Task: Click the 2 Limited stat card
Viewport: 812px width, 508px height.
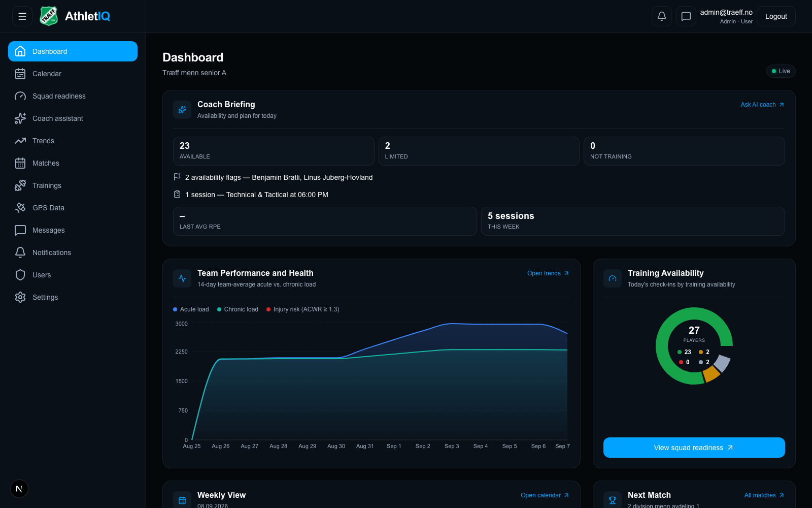Action: pos(479,151)
